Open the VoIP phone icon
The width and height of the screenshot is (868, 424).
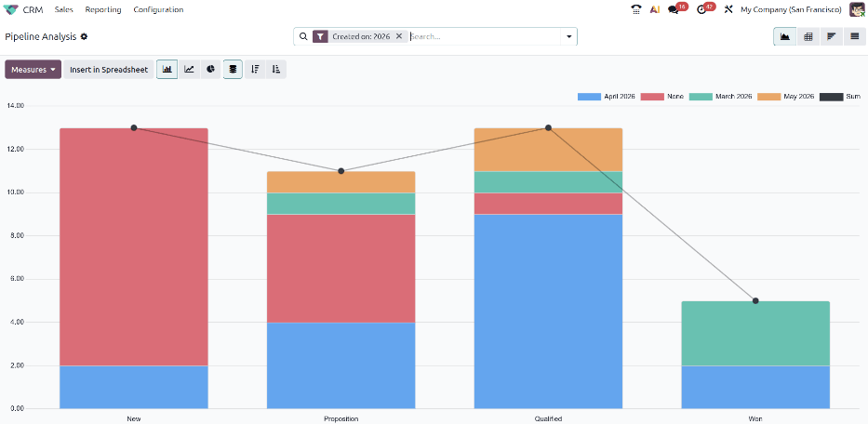coord(636,9)
